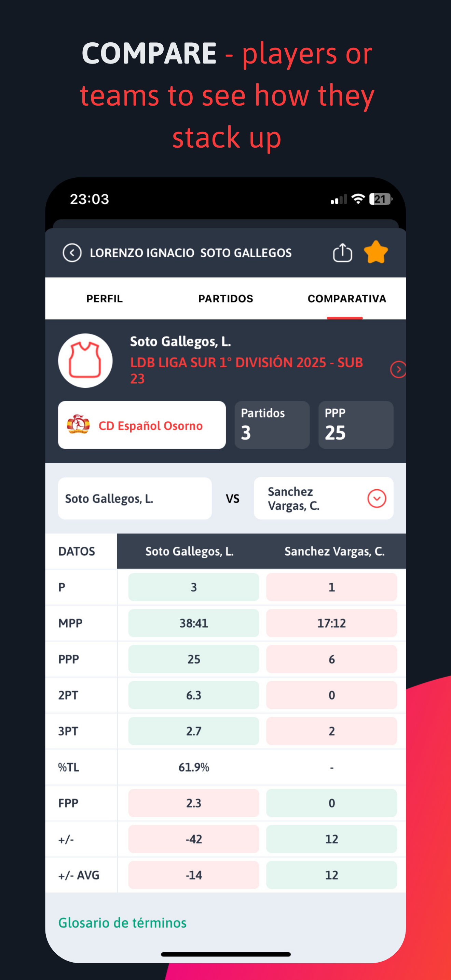The width and height of the screenshot is (451, 980).
Task: Tap the cellular signal bars icon
Action: pos(339,199)
